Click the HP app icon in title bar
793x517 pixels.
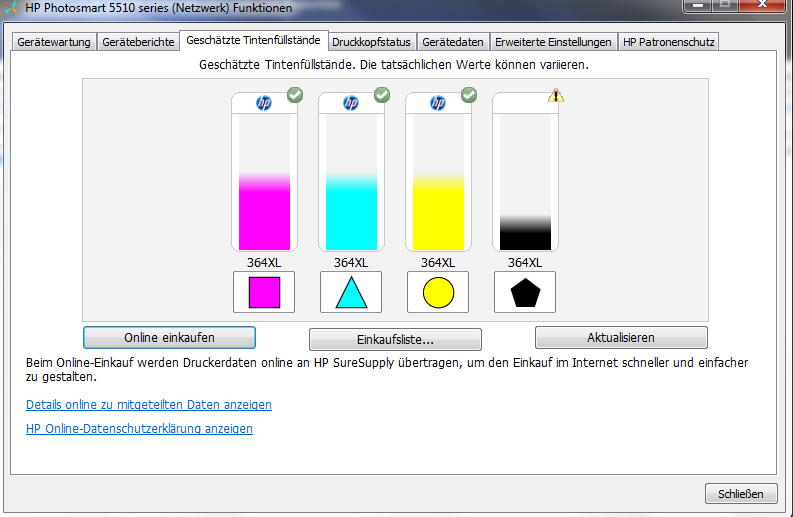point(11,7)
